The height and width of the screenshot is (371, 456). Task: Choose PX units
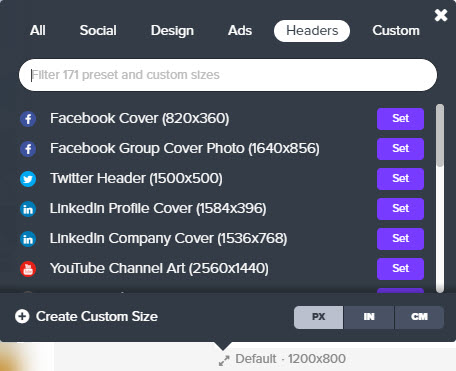pyautogui.click(x=318, y=317)
